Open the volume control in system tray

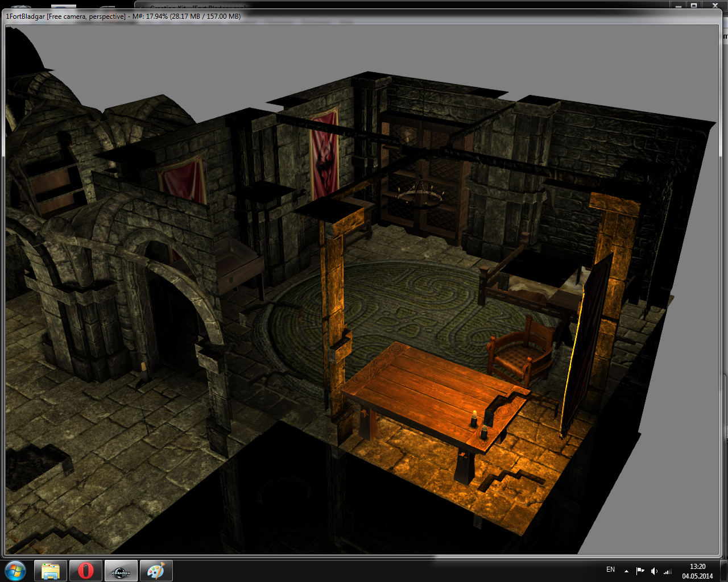654,571
